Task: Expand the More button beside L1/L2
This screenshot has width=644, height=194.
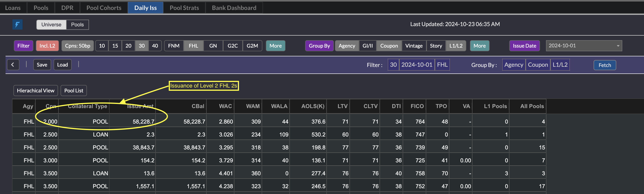Action: 479,46
